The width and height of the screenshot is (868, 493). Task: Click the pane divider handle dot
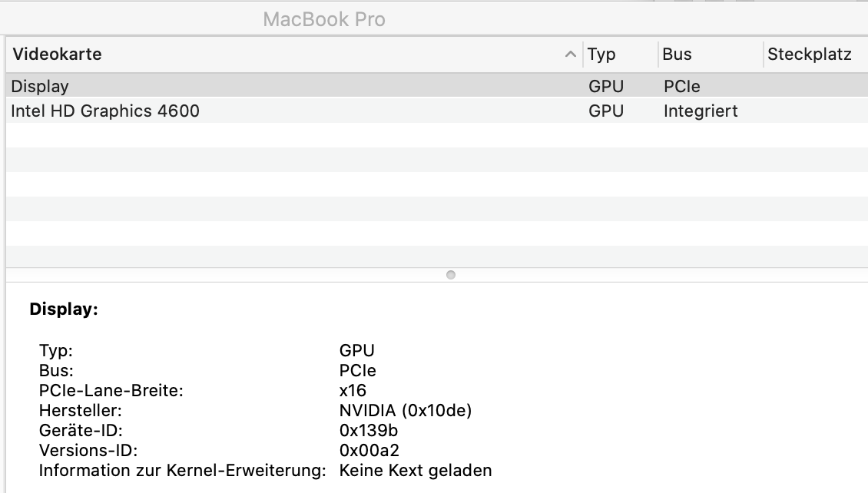point(451,275)
